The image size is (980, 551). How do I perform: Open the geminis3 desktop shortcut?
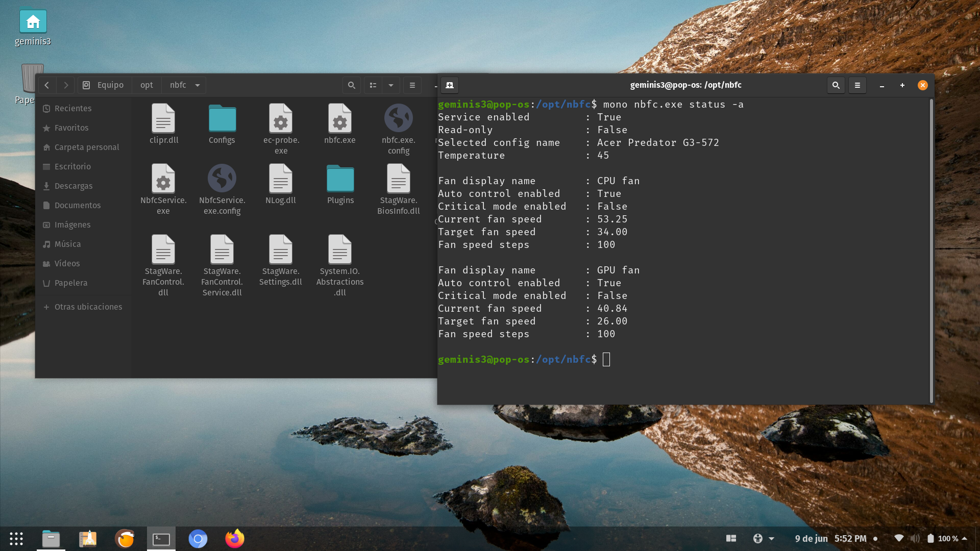(33, 22)
